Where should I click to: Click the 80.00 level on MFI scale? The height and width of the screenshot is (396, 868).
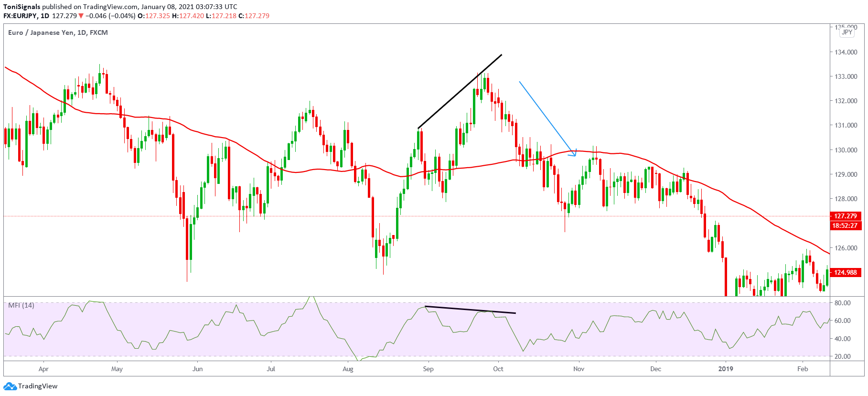point(842,303)
